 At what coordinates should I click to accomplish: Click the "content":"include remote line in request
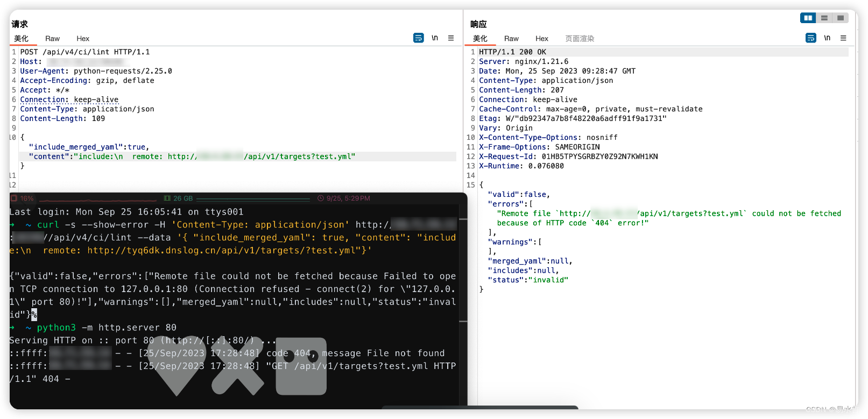click(x=192, y=157)
